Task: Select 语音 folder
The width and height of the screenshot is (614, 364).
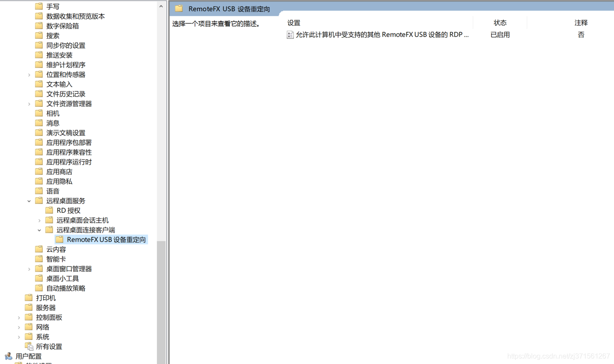Action: 53,191
